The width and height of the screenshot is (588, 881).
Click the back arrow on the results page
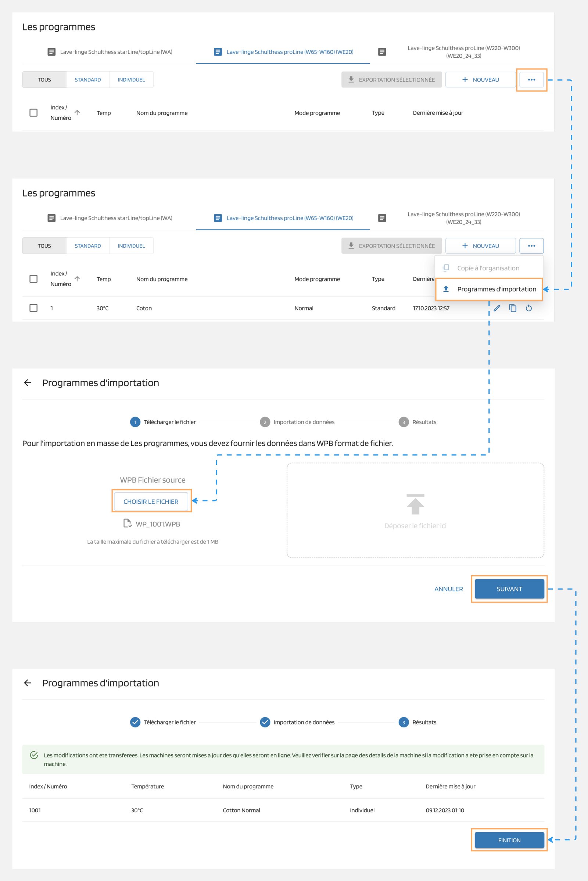click(x=27, y=683)
